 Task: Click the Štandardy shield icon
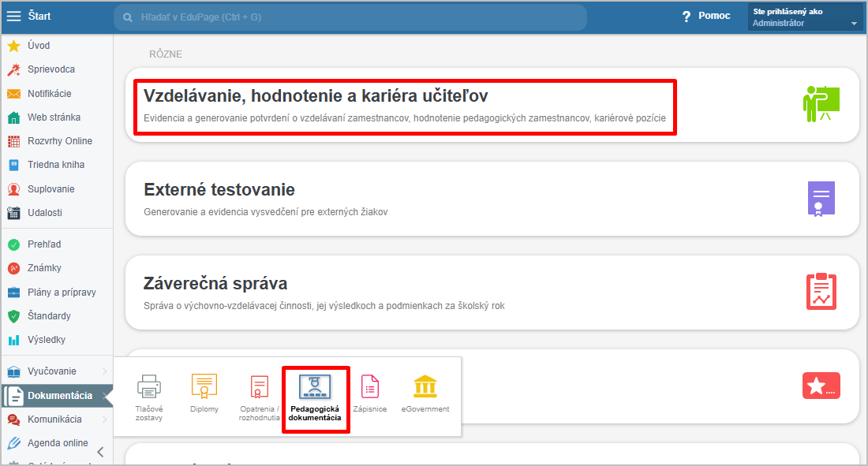[14, 316]
